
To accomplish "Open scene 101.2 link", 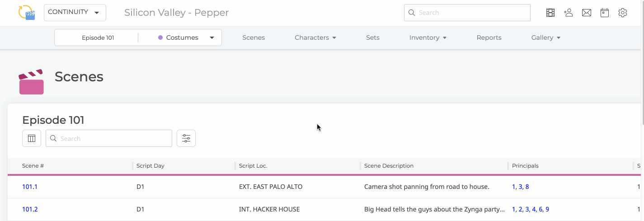I will [30, 209].
